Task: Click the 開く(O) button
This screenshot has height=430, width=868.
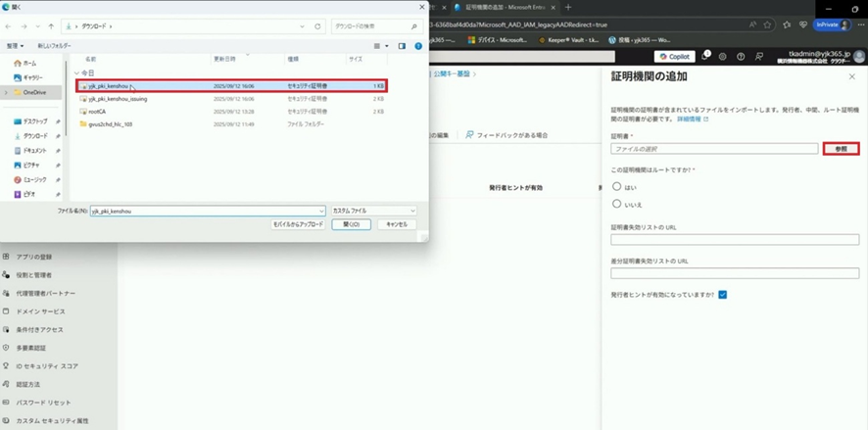Action: [351, 224]
